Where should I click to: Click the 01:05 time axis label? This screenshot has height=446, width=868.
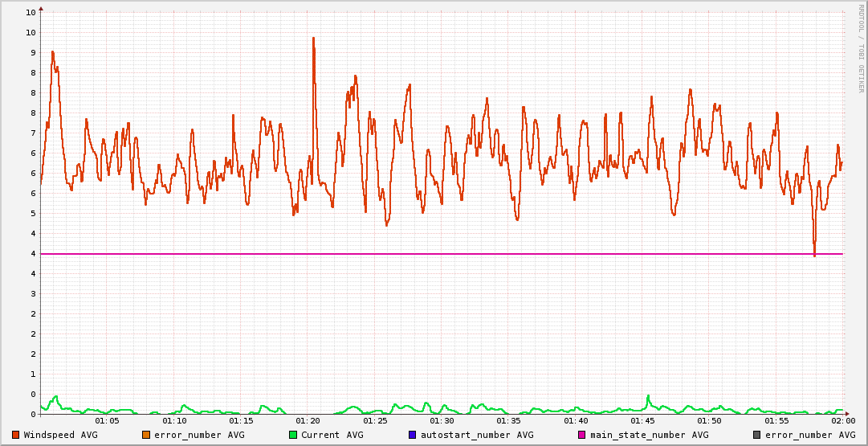click(108, 420)
